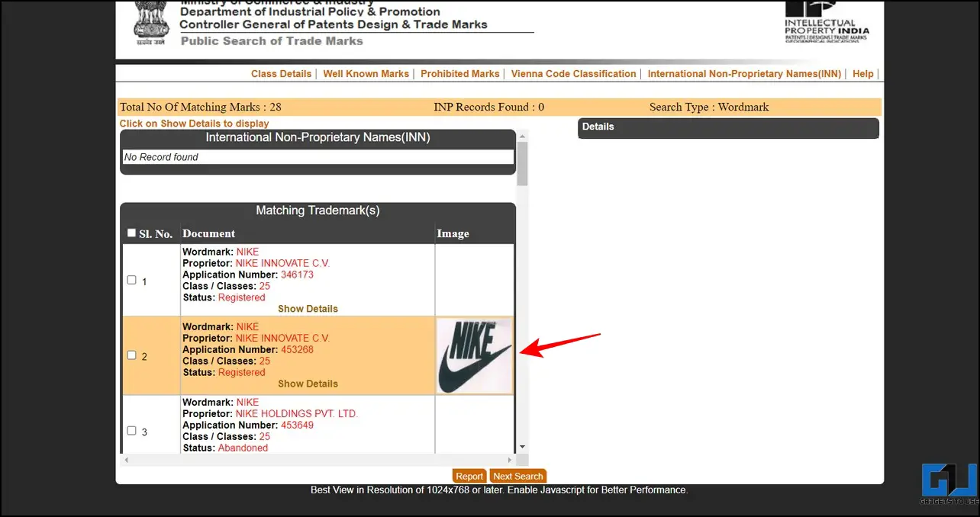This screenshot has height=517, width=980.
Task: Click the horizontal scrollbar left arrow
Action: [127, 460]
